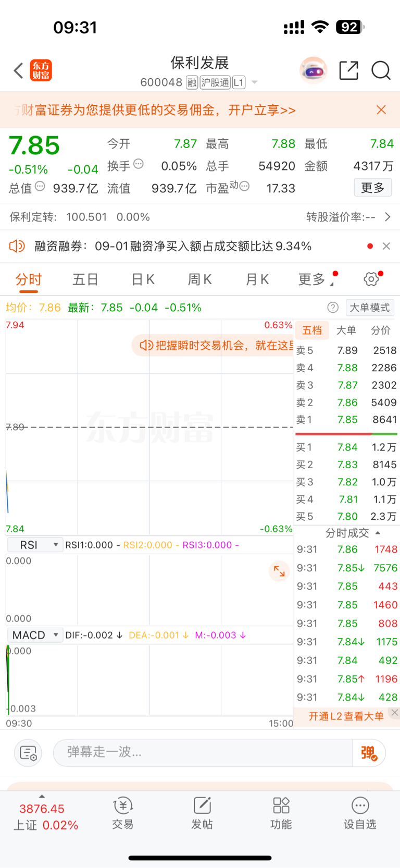Open the RSI indicator dropdown
This screenshot has width=400, height=868.
coord(35,545)
